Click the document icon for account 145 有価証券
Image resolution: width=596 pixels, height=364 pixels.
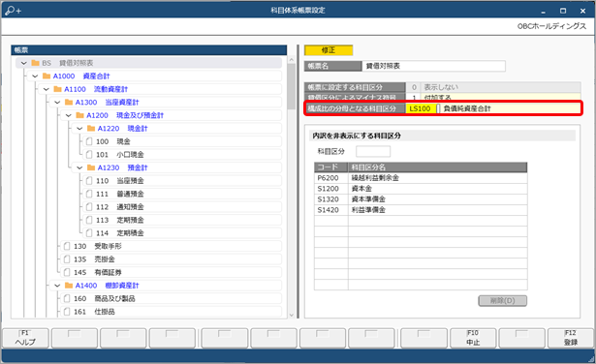pos(67,273)
